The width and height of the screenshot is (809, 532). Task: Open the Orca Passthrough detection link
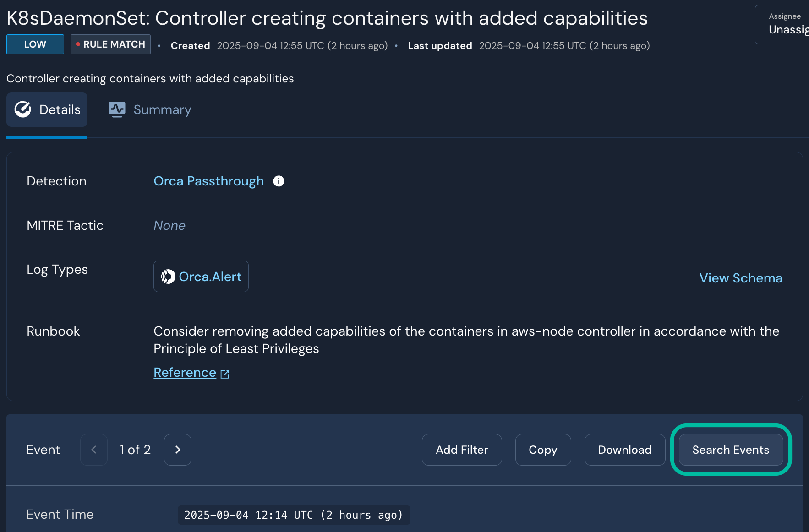click(x=208, y=181)
